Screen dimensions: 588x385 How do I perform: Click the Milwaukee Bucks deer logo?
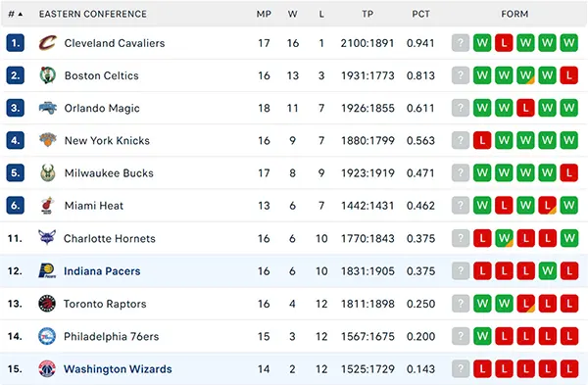click(x=48, y=172)
